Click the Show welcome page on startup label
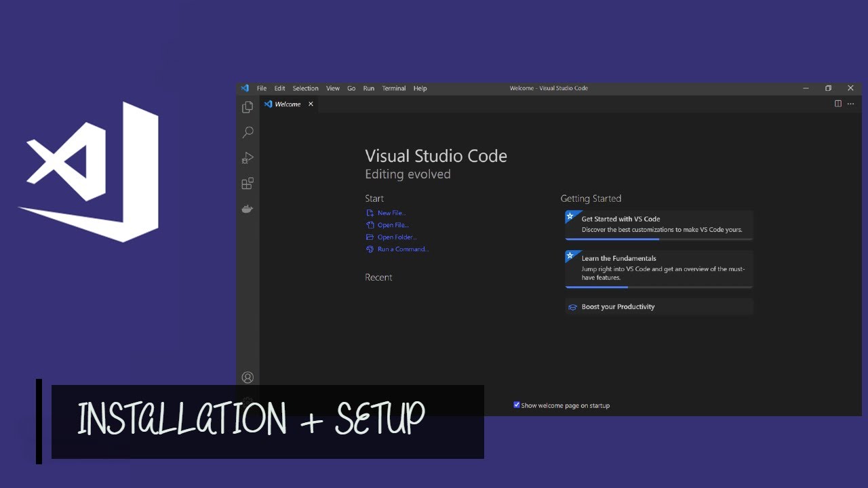The height and width of the screenshot is (488, 868). 566,405
